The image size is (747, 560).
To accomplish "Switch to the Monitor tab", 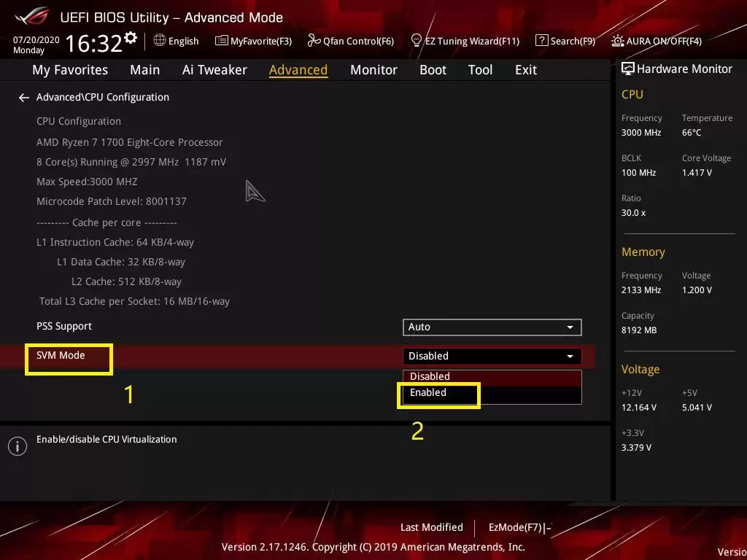I will tap(373, 69).
